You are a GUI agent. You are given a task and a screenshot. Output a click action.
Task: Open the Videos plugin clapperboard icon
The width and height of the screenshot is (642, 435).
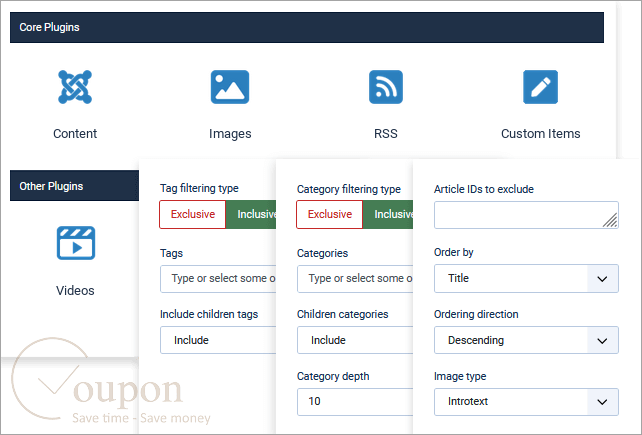point(76,243)
